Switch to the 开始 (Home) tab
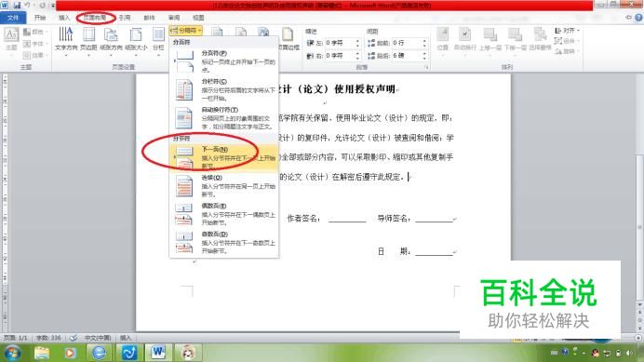Image resolution: width=644 pixels, height=362 pixels. click(x=40, y=18)
